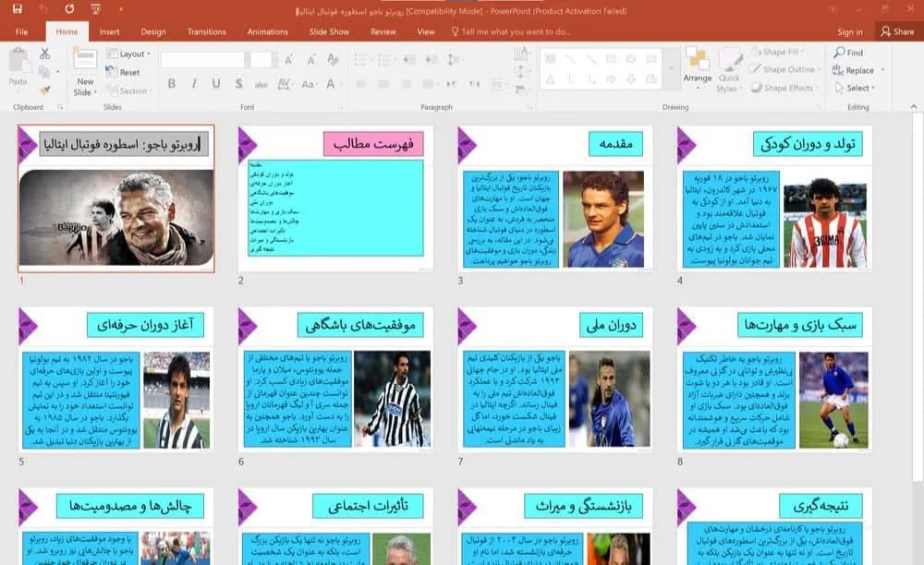This screenshot has width=924, height=565.
Task: Click the Character Spacing AV icon
Action: [284, 84]
